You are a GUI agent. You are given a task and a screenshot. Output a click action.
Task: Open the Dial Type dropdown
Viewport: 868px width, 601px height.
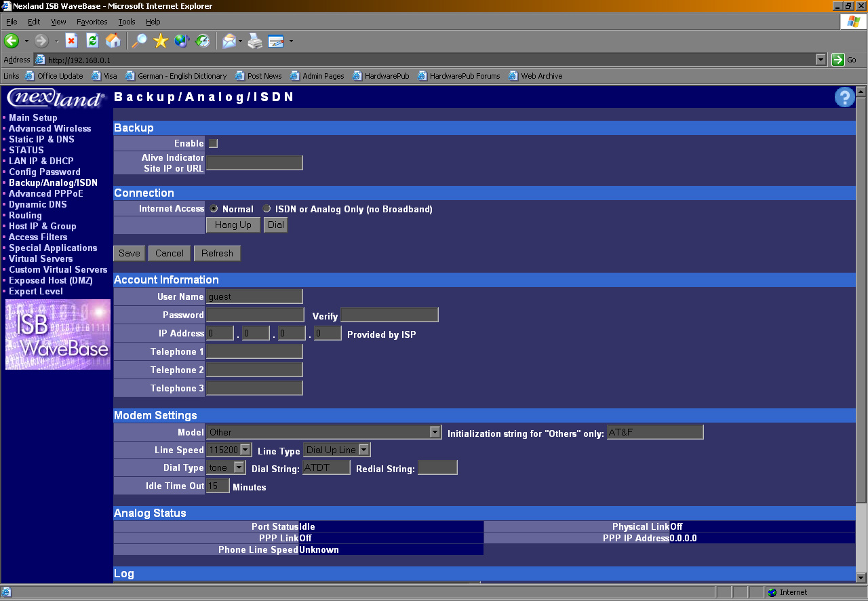[x=239, y=467]
